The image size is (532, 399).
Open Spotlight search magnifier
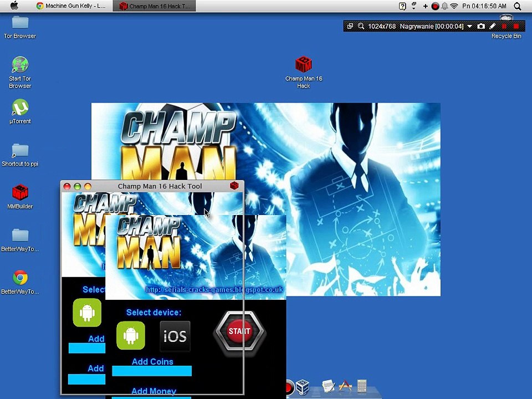click(x=518, y=6)
